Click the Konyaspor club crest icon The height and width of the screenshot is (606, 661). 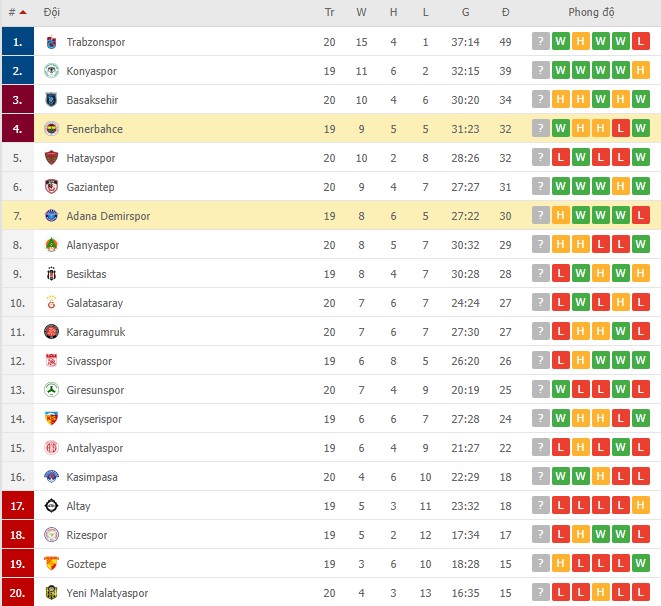point(52,72)
